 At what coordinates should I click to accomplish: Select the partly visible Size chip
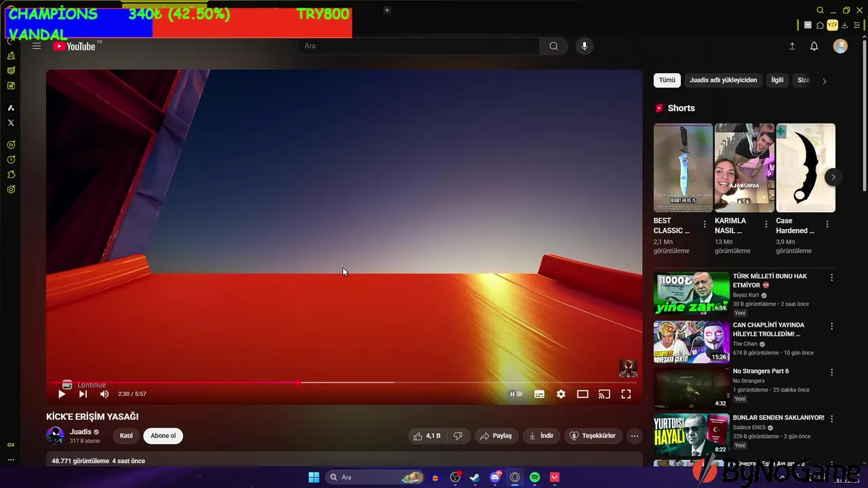pos(803,80)
